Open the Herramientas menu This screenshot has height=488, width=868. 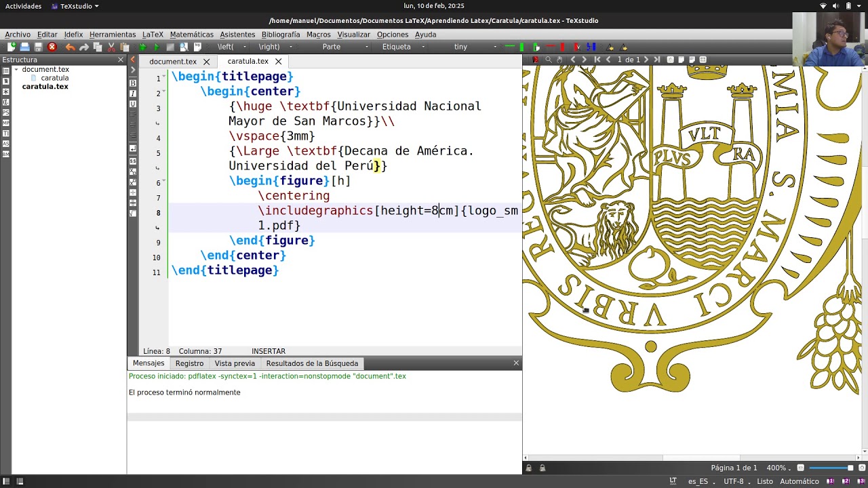(x=113, y=35)
